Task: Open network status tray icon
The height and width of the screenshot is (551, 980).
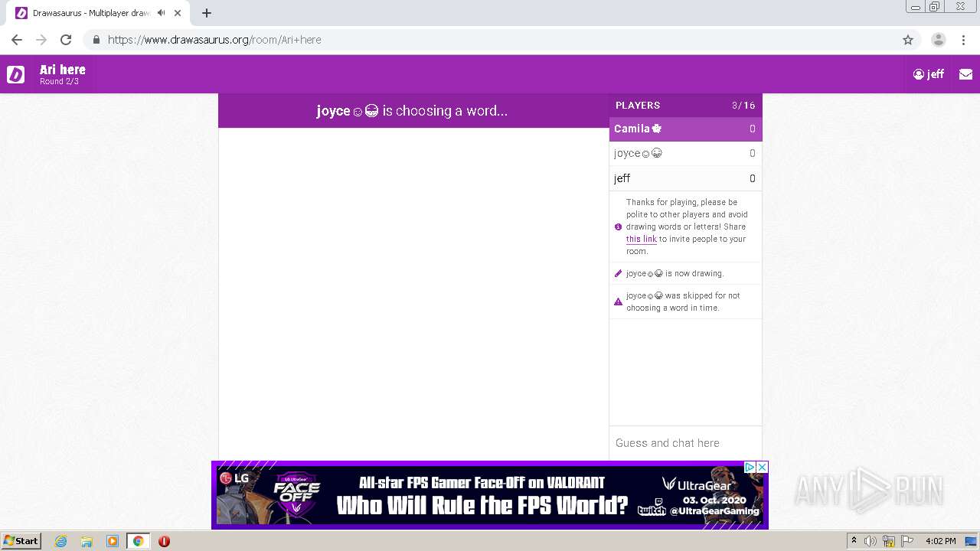Action: [890, 541]
